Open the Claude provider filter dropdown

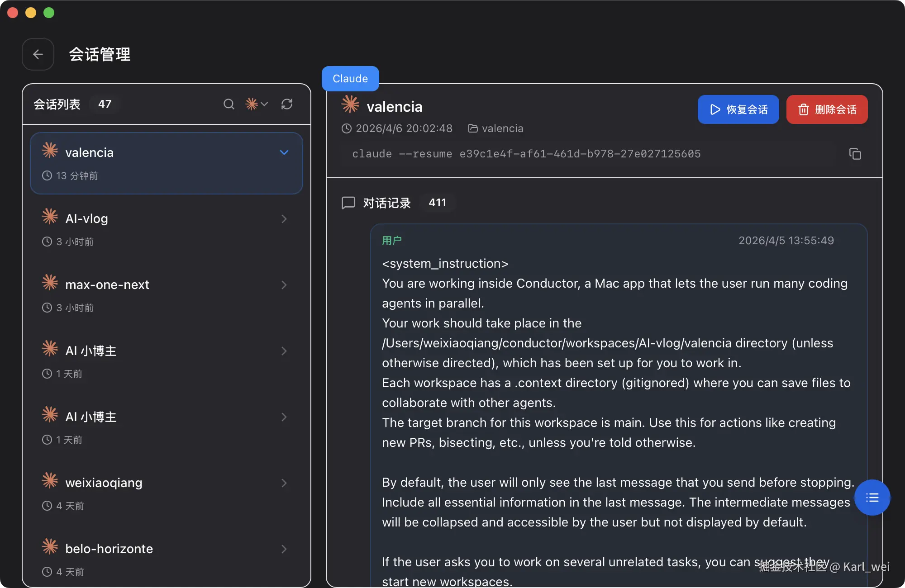pos(257,104)
